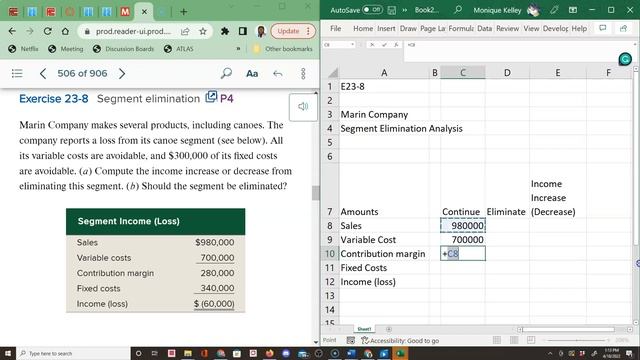Open the reader more options menu
The image size is (640, 360).
(x=303, y=73)
